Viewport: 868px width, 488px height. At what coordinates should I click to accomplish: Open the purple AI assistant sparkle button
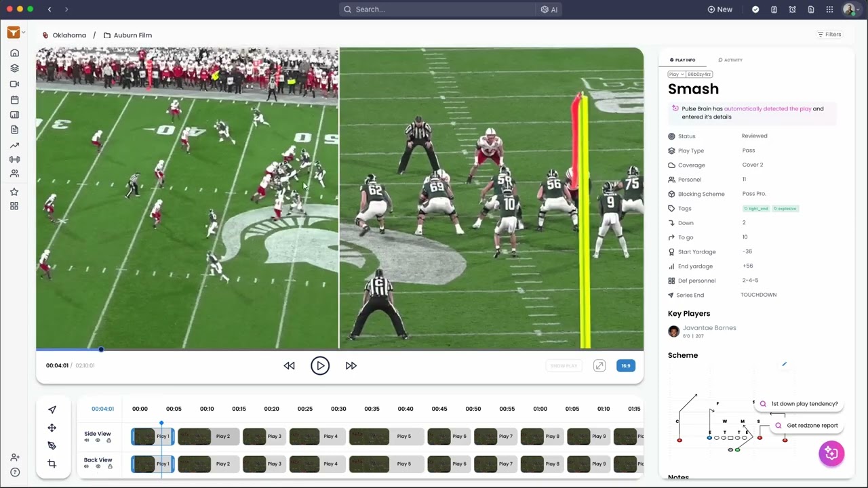click(831, 453)
